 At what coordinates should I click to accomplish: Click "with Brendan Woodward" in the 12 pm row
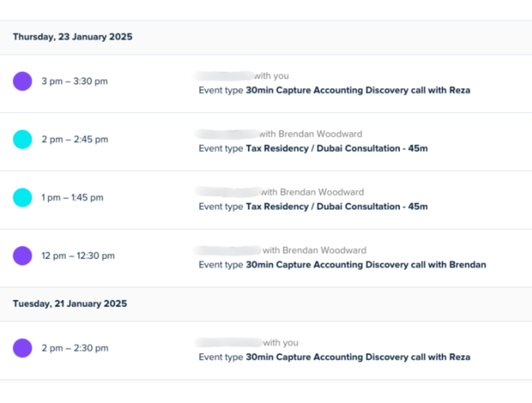(x=314, y=250)
